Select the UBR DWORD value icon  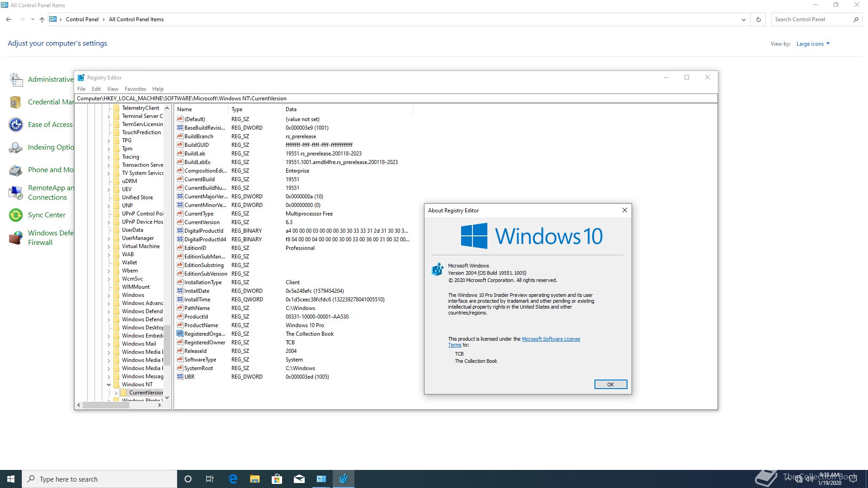(x=180, y=377)
